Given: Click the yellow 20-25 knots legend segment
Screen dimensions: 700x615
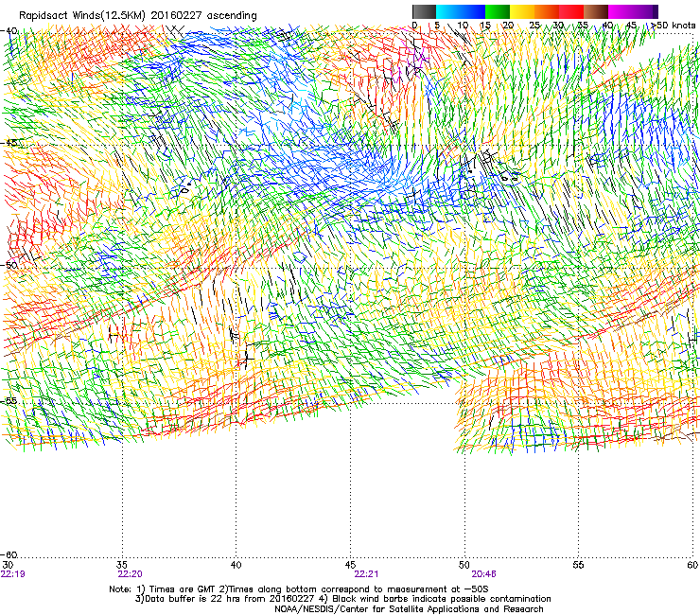Looking at the screenshot, I should (522, 11).
